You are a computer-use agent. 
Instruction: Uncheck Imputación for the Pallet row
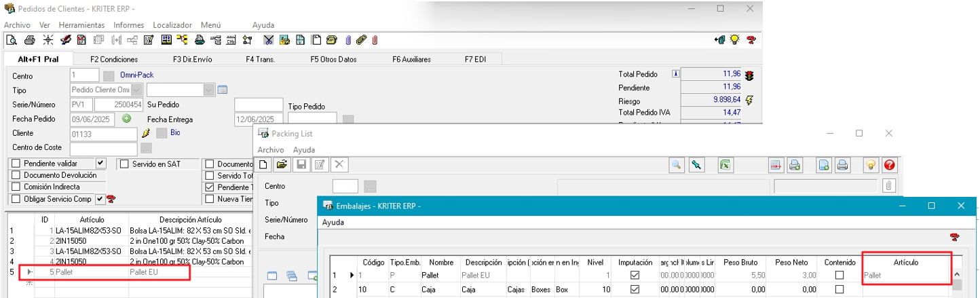pos(635,276)
